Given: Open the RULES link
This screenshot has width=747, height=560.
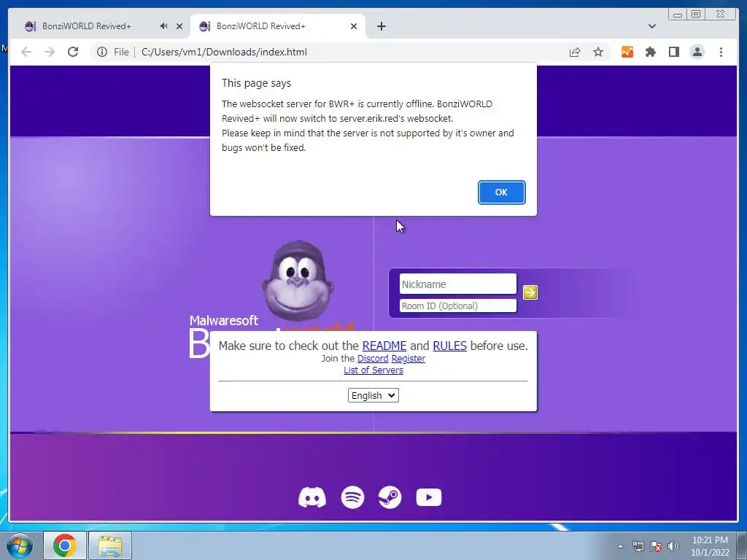Looking at the screenshot, I should click(449, 346).
